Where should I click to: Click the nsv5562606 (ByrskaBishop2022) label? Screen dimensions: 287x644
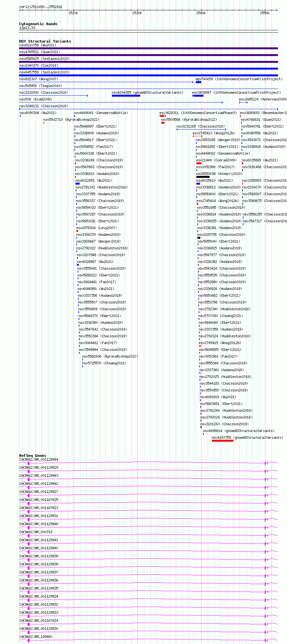110,356
